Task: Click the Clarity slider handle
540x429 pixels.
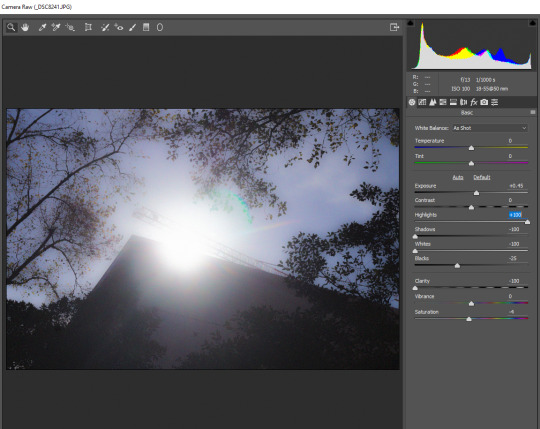Action: coord(415,288)
